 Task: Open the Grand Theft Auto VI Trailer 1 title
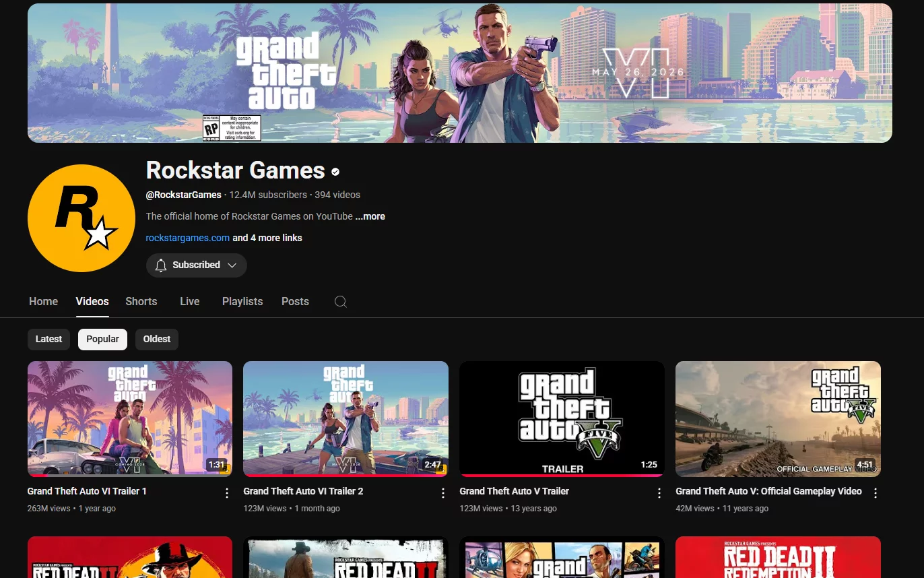click(x=87, y=491)
